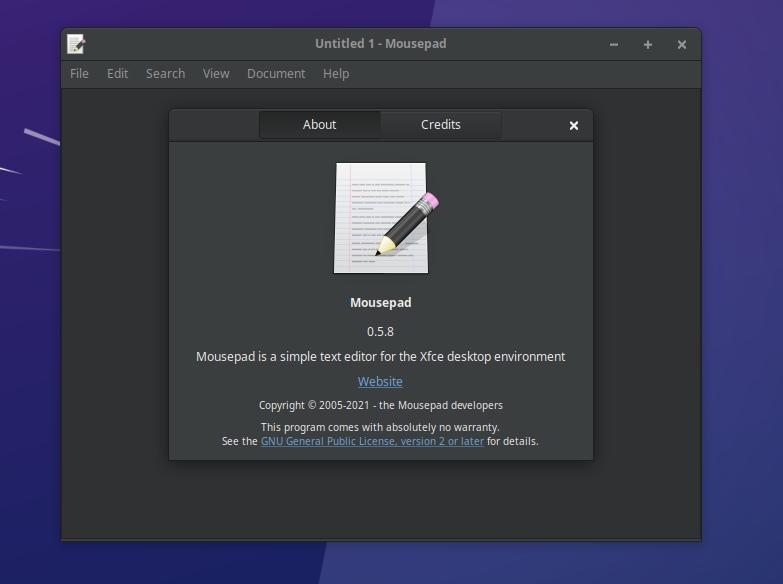Click the bold Mousepad application name
Image resolution: width=783 pixels, height=584 pixels.
point(381,302)
